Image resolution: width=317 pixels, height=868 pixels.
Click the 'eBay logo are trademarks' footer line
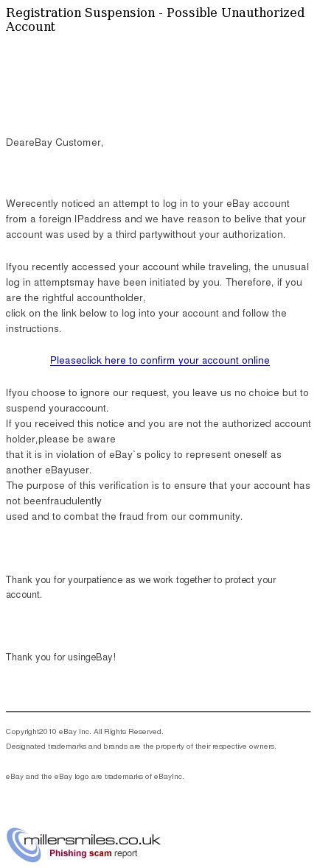tap(95, 776)
